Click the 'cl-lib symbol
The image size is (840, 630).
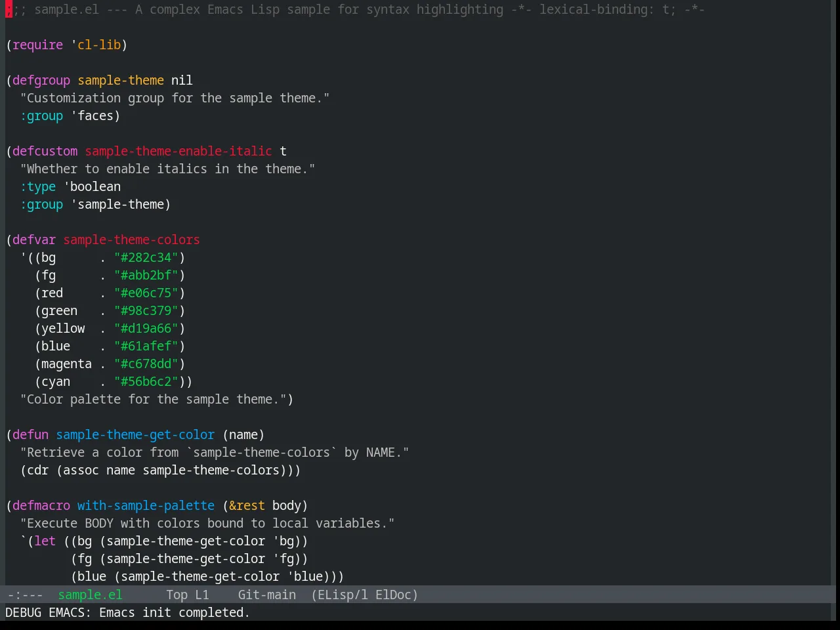pyautogui.click(x=96, y=45)
